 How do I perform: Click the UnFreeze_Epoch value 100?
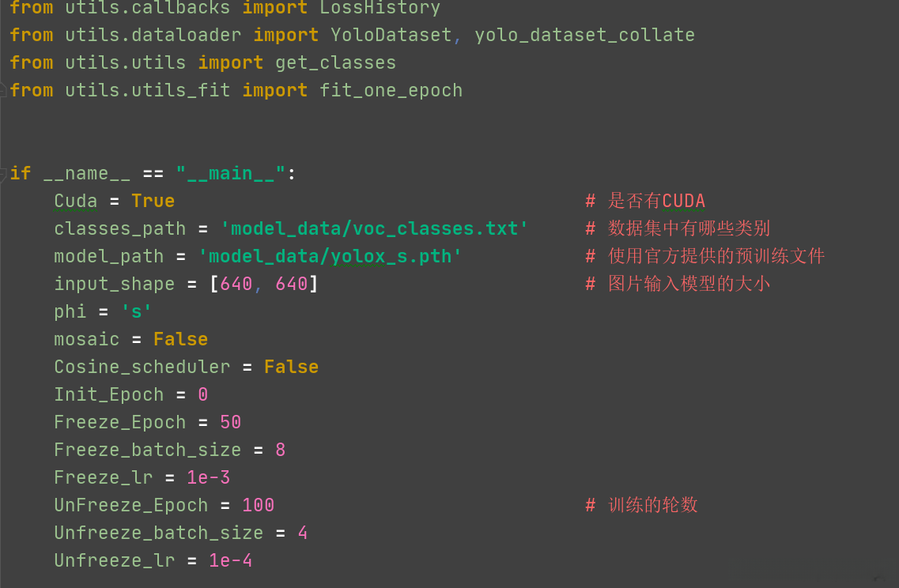258,505
